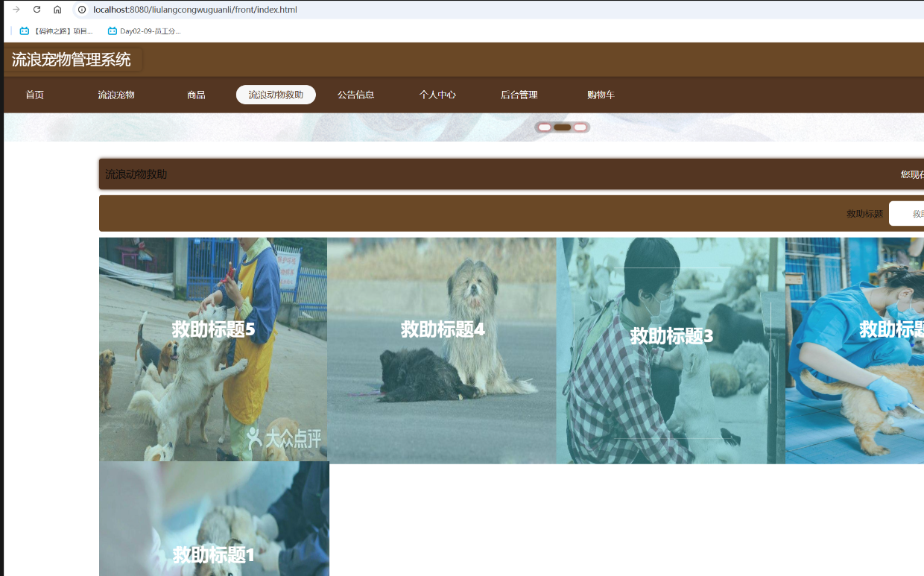Go to the 流浪宠物 nav tab
This screenshot has width=924, height=576.
click(x=116, y=95)
